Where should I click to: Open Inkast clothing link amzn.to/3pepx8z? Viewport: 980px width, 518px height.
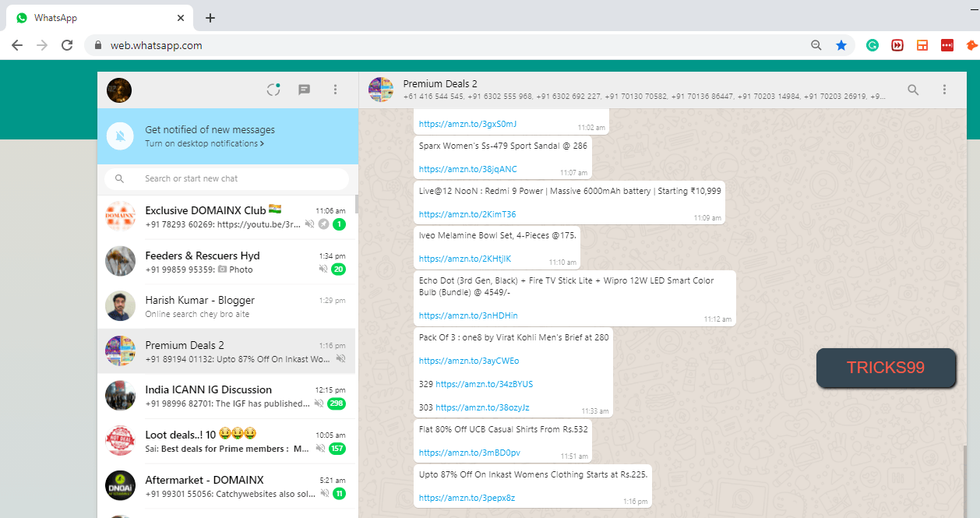tap(467, 498)
